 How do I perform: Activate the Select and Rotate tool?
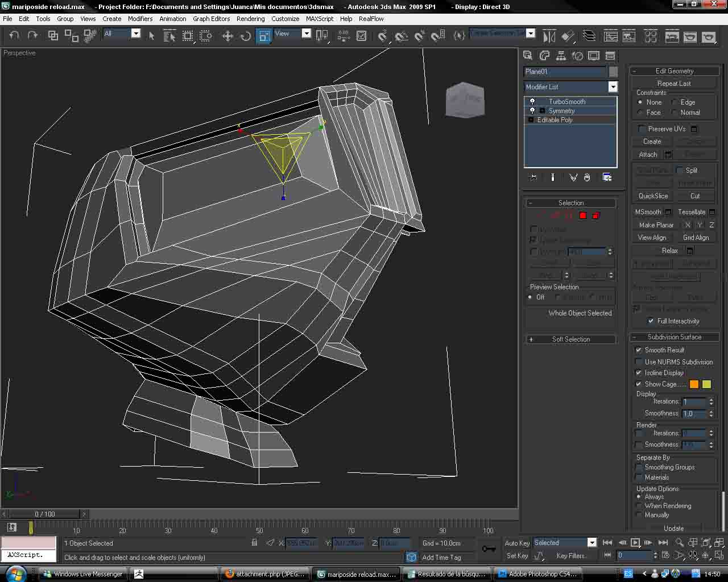click(x=246, y=36)
